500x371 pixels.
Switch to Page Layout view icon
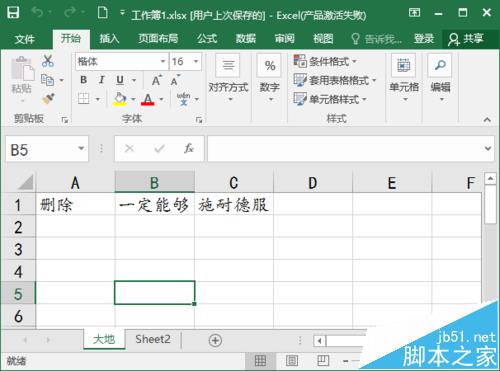(292, 360)
